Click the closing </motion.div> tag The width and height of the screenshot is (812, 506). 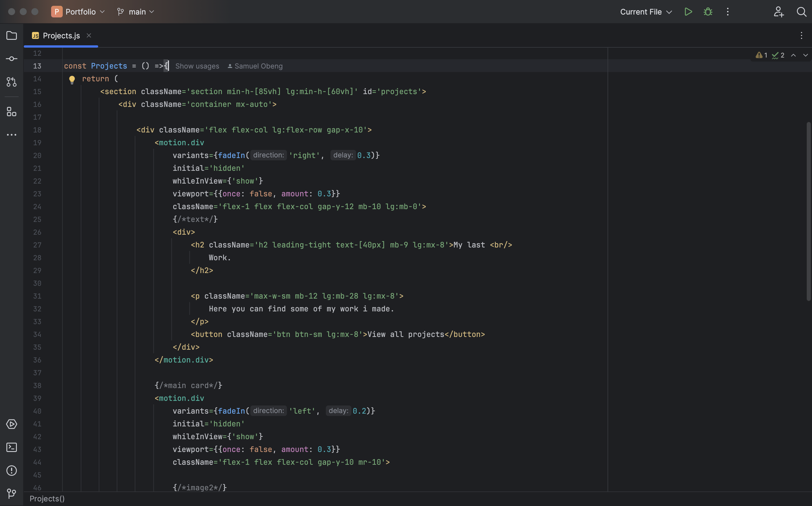tap(184, 360)
